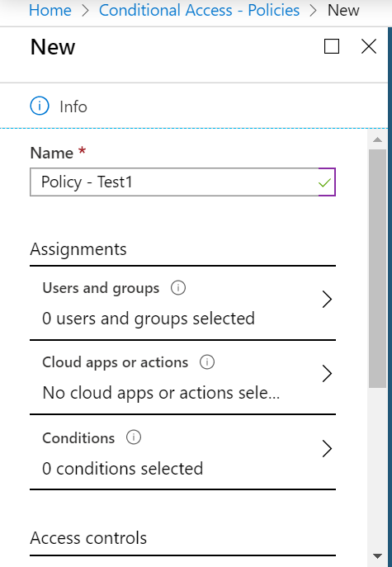392x567 pixels.
Task: Expand Users and groups chevron
Action: click(x=327, y=300)
